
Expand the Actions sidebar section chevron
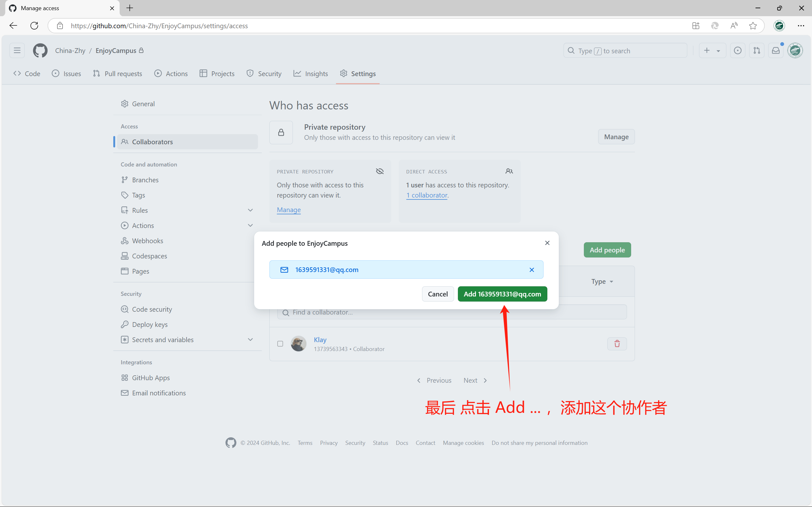(x=250, y=225)
